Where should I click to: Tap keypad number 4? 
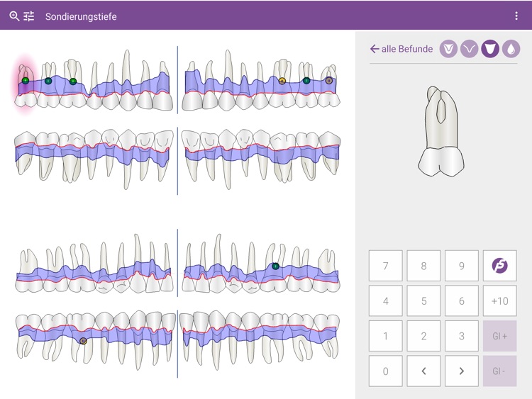[x=386, y=300]
